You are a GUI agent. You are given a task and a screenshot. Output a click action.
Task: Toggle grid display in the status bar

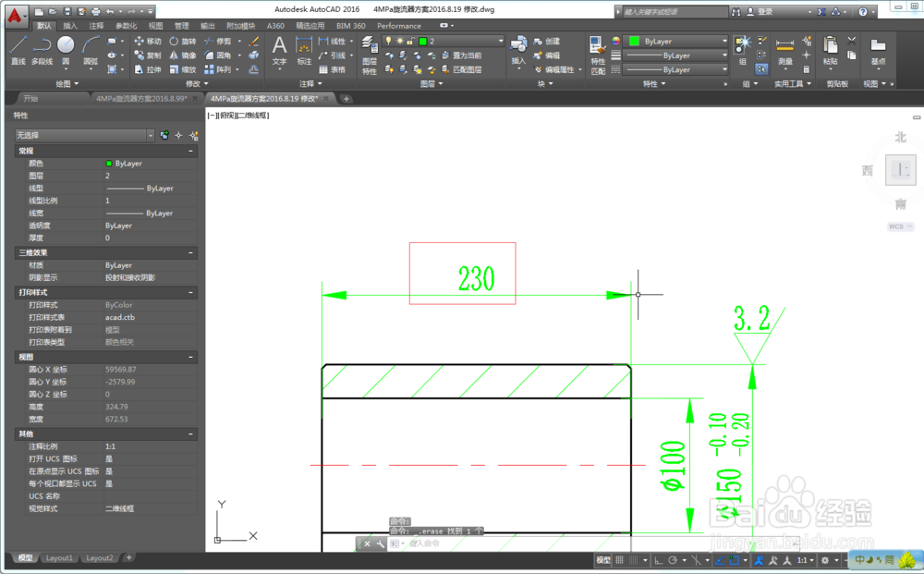(x=617, y=559)
